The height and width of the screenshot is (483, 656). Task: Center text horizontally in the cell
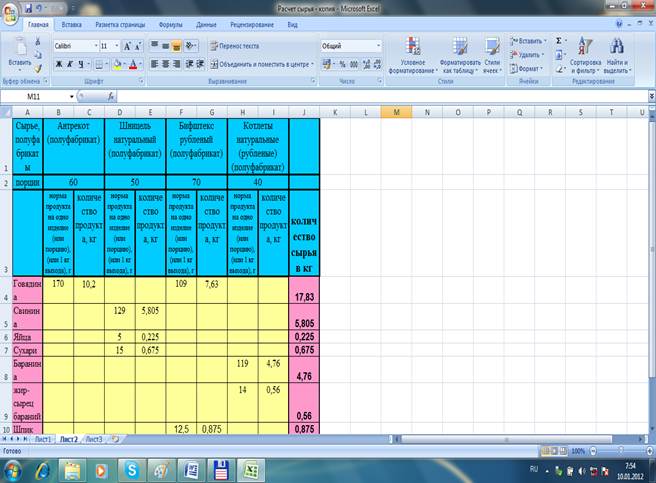pyautogui.click(x=166, y=64)
